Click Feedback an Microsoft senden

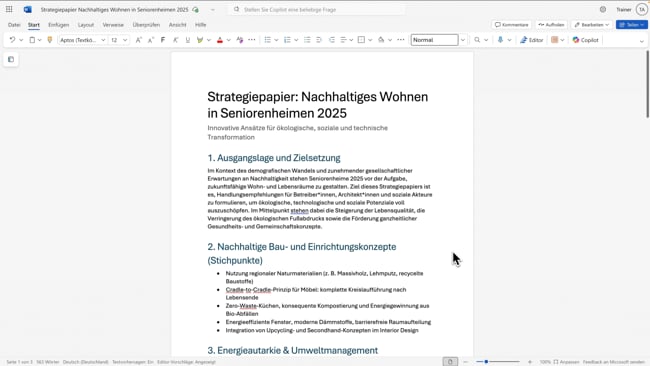[x=614, y=362]
